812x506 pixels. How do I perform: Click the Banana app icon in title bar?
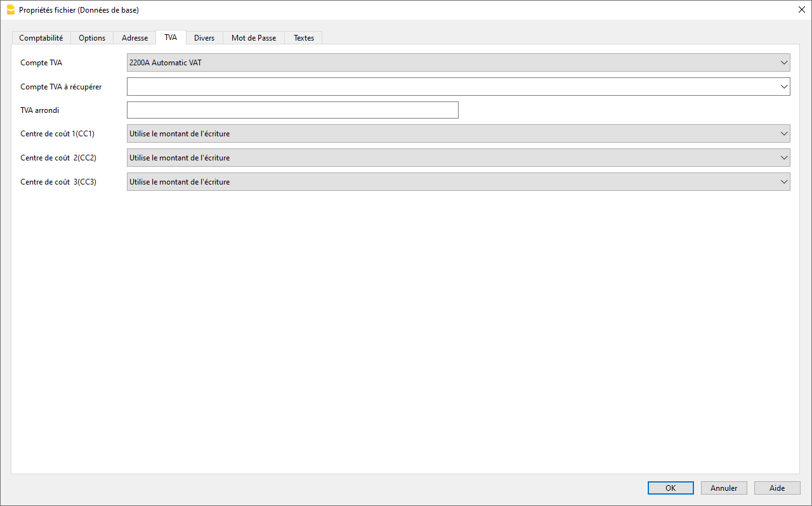point(10,10)
